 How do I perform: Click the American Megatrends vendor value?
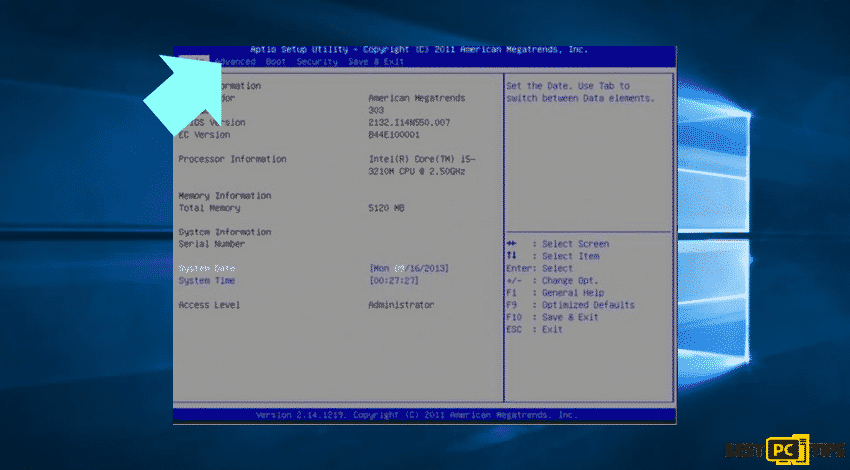[x=417, y=99]
